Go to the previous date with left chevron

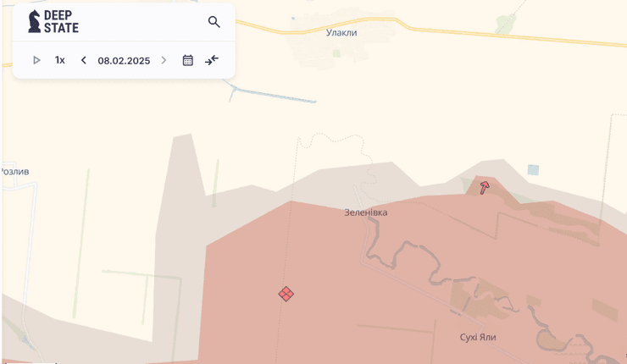[x=83, y=60]
